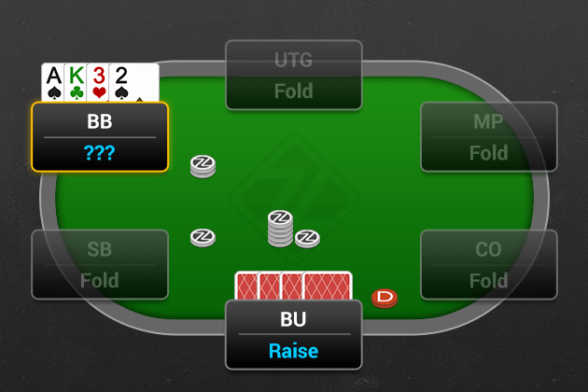This screenshot has height=392, width=588.
Task: Select the BB player panel
Action: (100, 137)
